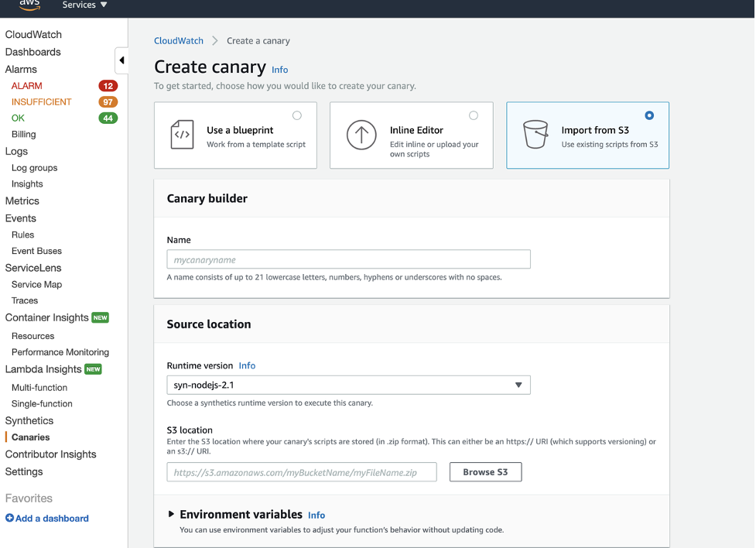The height and width of the screenshot is (548, 756).
Task: Open the Runtime version dropdown
Action: (x=348, y=384)
